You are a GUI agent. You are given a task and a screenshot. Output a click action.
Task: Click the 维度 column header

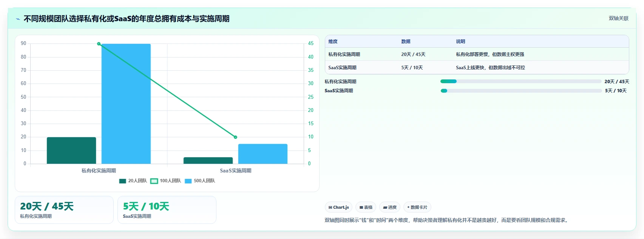coord(333,42)
